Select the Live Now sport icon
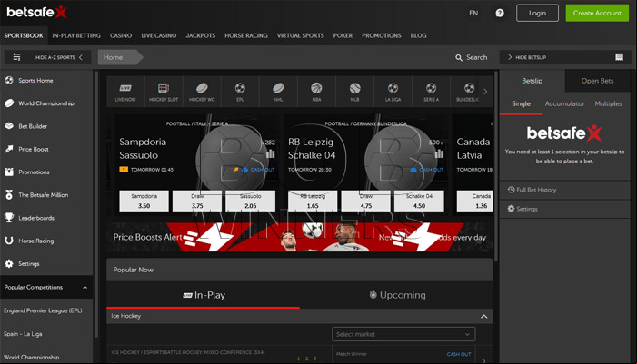The height and width of the screenshot is (364, 637). click(125, 88)
